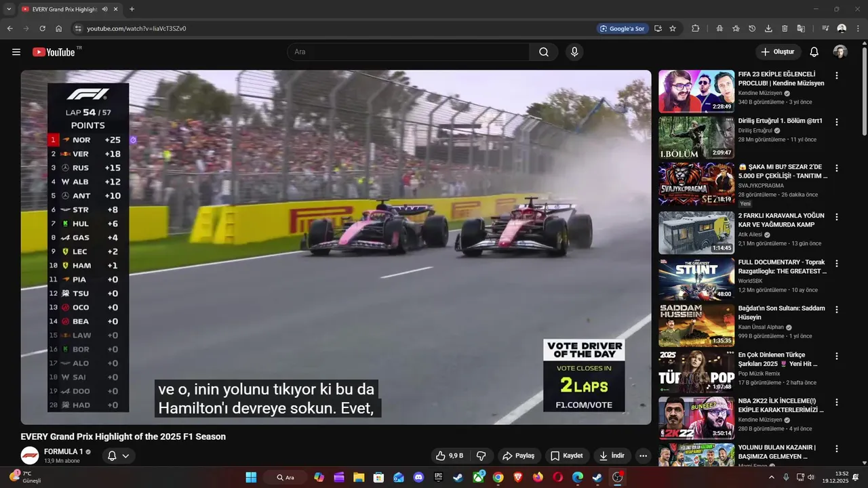Open options for En Çok Dinlenen video
This screenshot has width=868, height=488.
pos(836,356)
